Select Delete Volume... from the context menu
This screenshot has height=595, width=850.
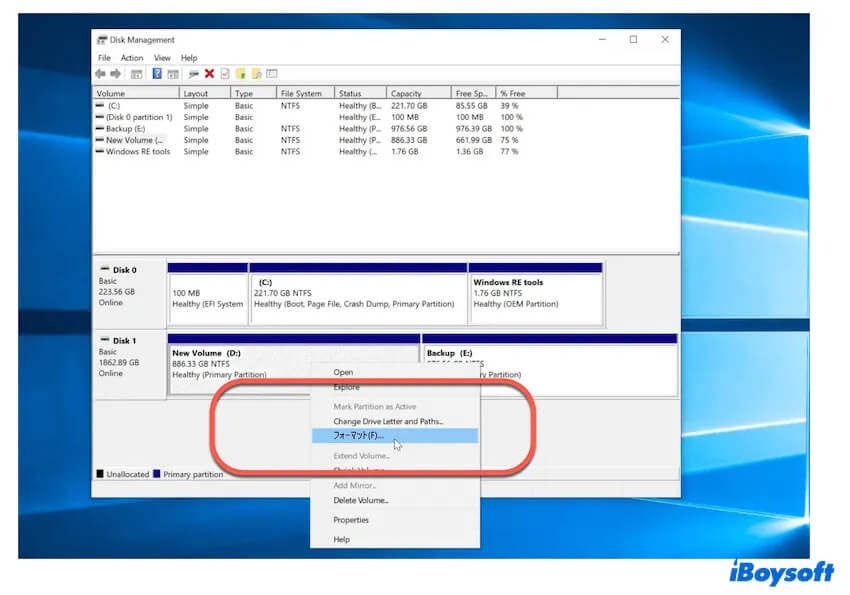[361, 500]
